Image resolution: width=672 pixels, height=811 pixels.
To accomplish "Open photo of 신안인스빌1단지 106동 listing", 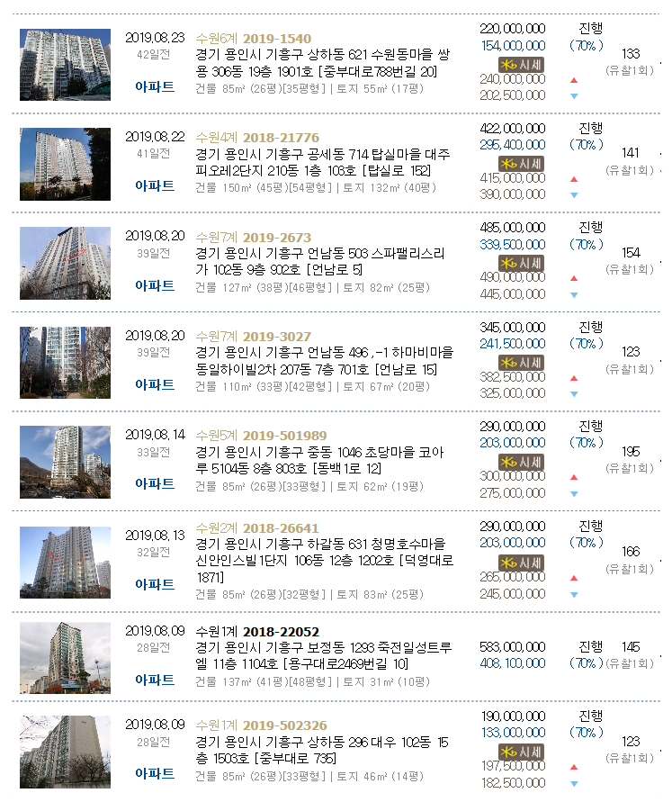I will click(65, 563).
